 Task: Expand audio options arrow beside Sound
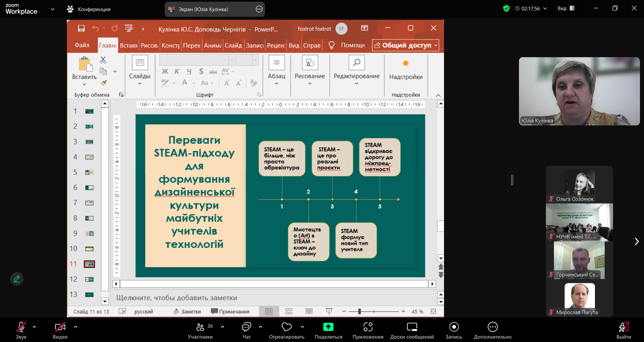pyautogui.click(x=34, y=327)
